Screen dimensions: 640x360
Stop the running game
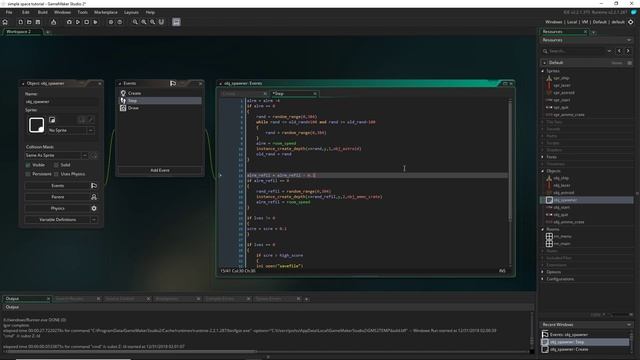point(87,22)
